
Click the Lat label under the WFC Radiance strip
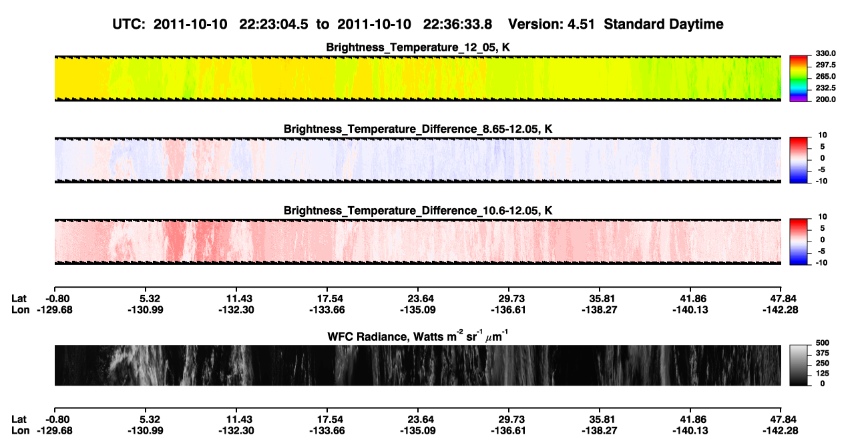pos(19,420)
